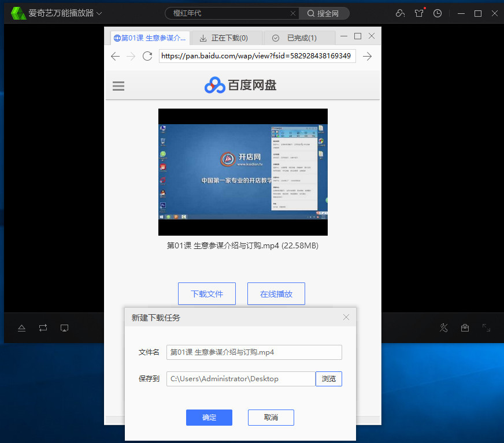Click the open file eject icon in player bar
The width and height of the screenshot is (504, 443).
pos(21,328)
